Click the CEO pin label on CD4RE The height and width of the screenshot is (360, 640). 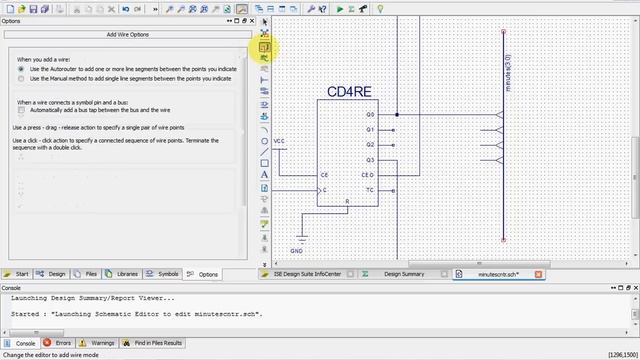point(367,175)
